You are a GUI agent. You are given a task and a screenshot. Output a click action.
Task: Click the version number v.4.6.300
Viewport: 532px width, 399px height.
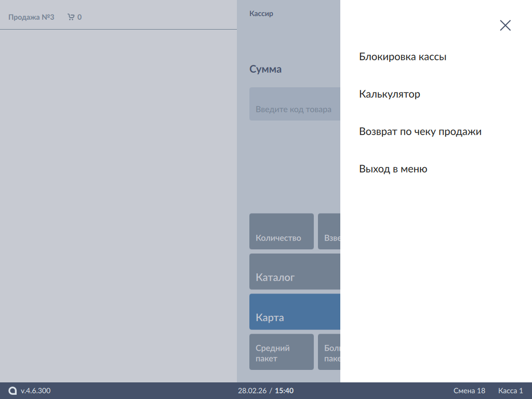pyautogui.click(x=36, y=391)
